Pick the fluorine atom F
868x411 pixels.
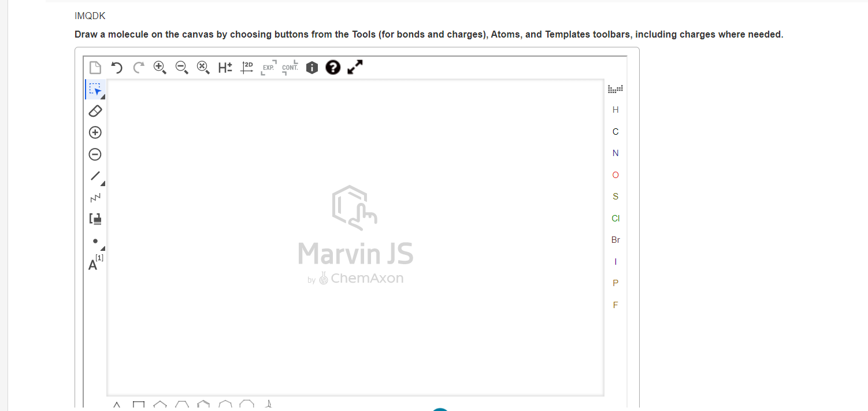click(615, 305)
